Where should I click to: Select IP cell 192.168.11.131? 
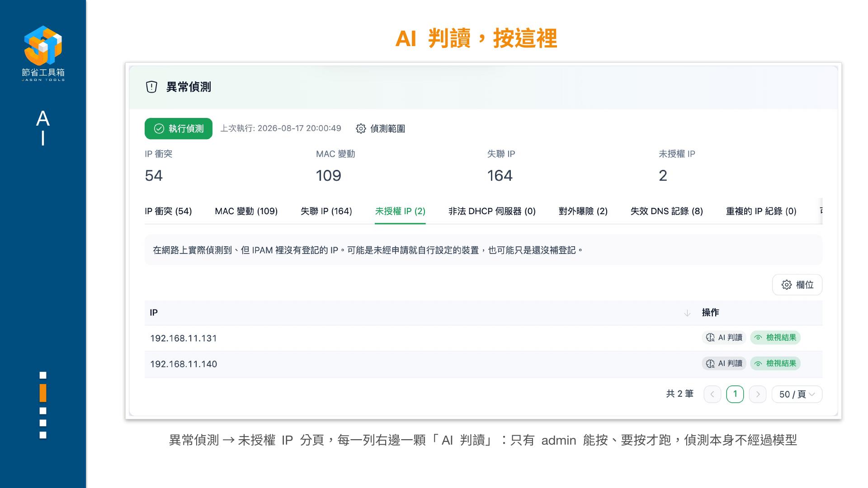pyautogui.click(x=184, y=338)
